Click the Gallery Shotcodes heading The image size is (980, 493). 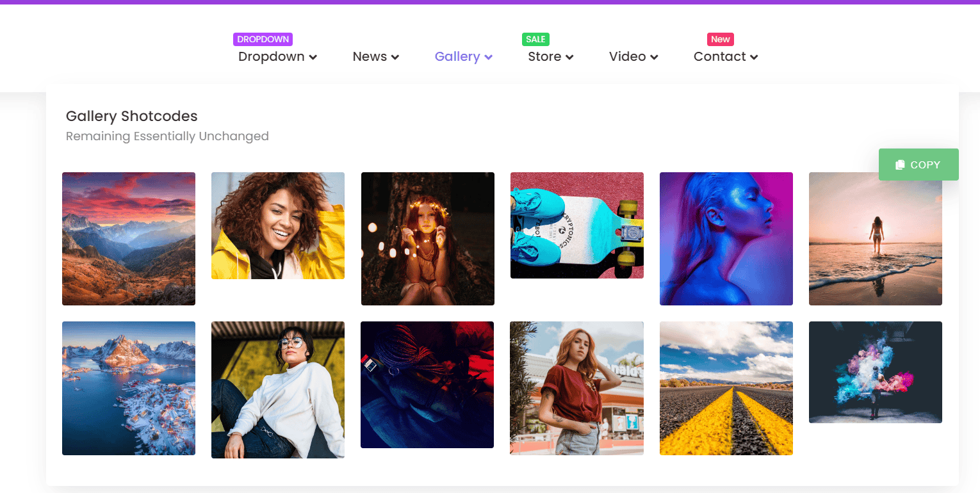[x=131, y=116]
